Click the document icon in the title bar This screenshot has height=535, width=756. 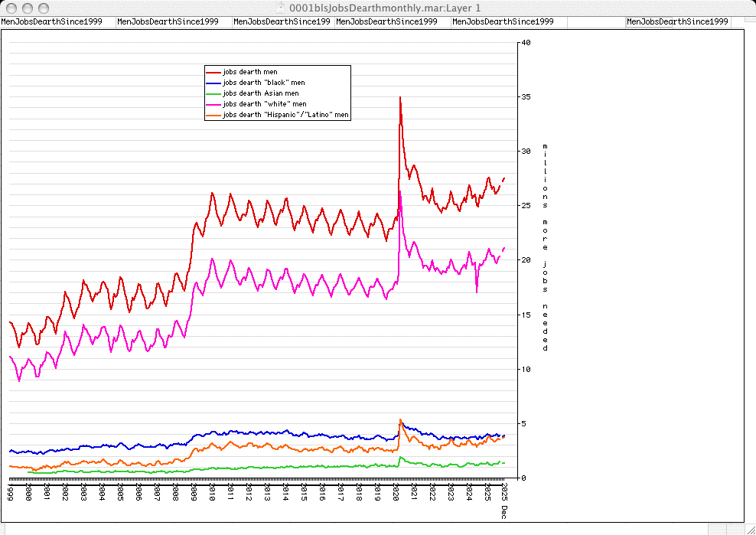[284, 7]
